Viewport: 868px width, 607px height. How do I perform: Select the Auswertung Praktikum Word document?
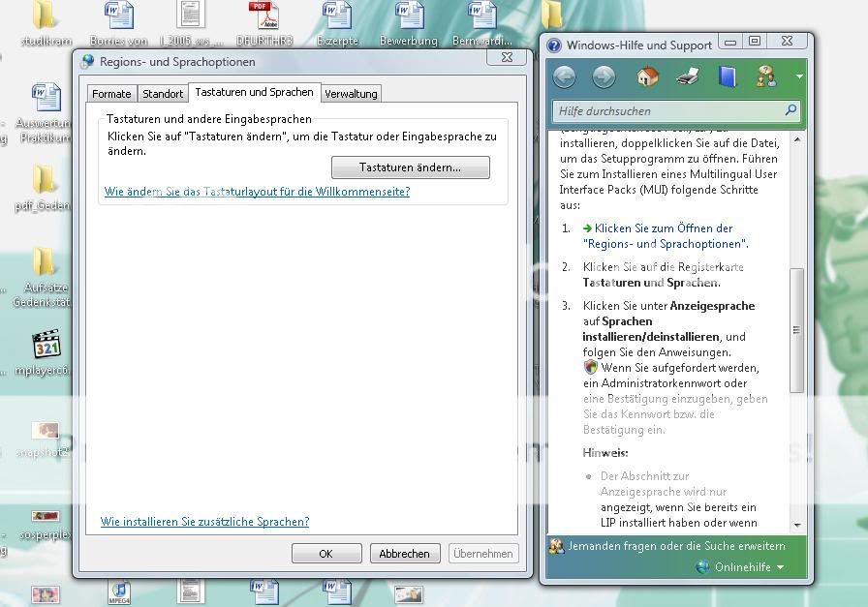[x=45, y=113]
